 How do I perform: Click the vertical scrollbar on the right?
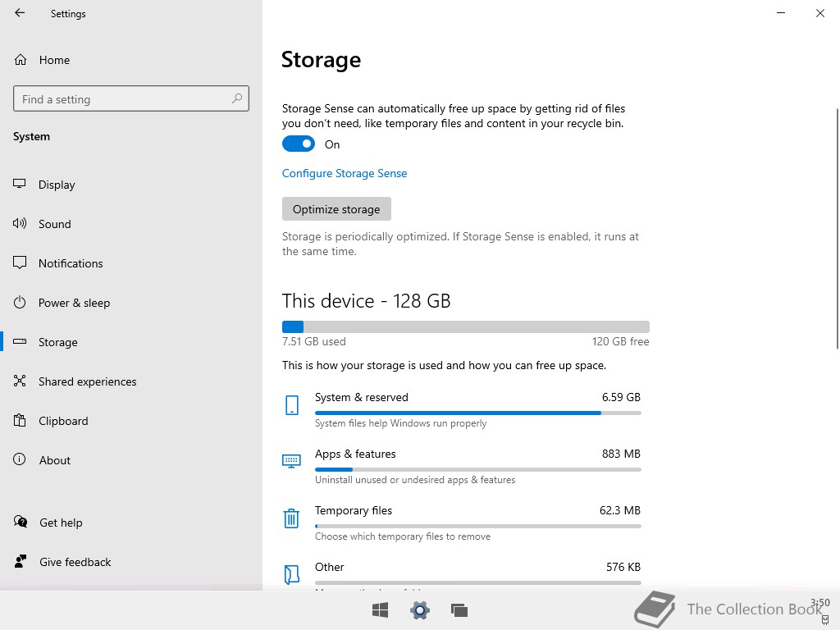[837, 229]
